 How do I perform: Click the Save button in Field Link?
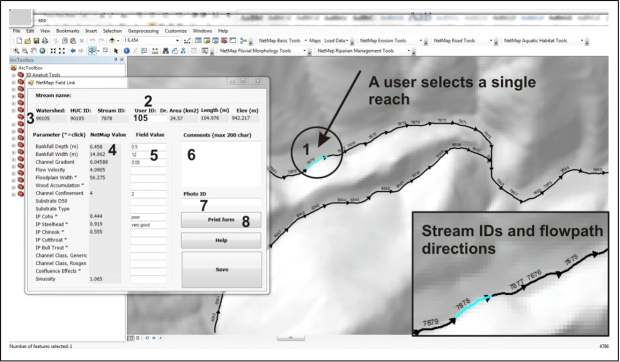[x=221, y=270]
